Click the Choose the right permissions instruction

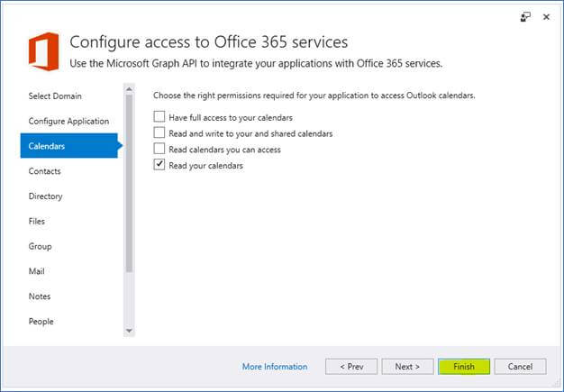(314, 96)
